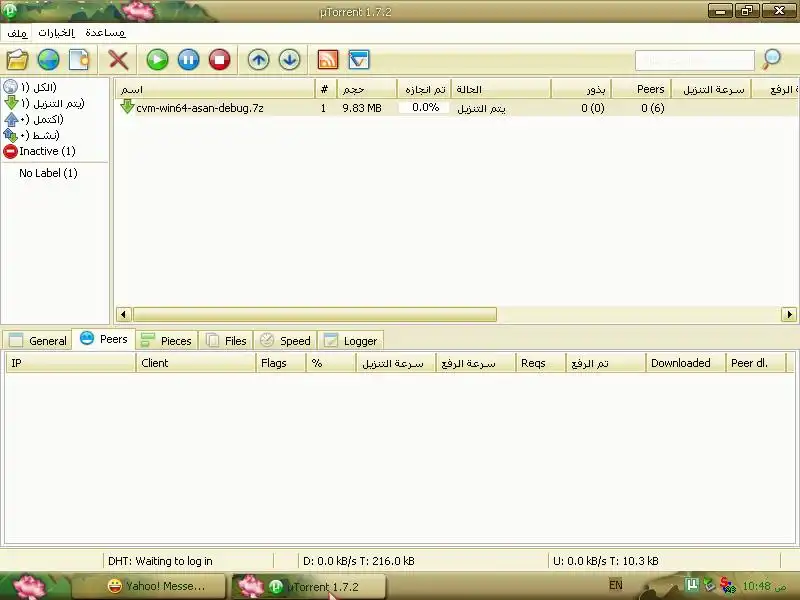
Task: Open a torrent file with folder icon
Action: 17,60
